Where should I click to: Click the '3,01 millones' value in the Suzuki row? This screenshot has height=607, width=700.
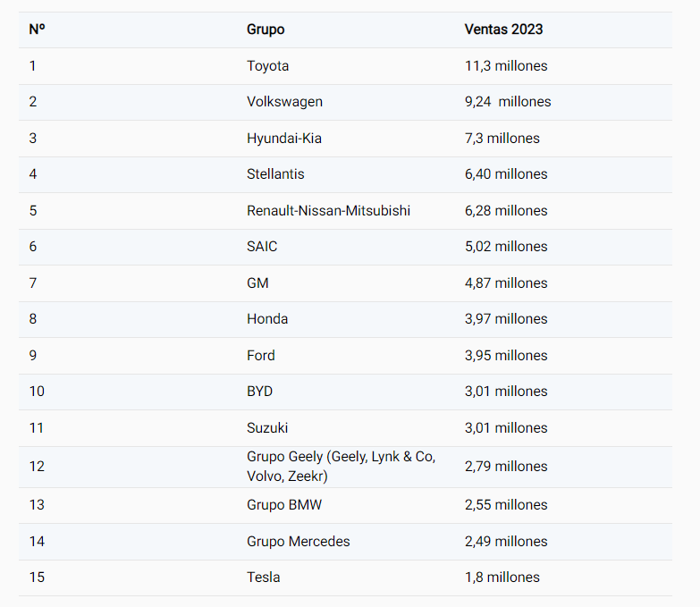pos(506,427)
